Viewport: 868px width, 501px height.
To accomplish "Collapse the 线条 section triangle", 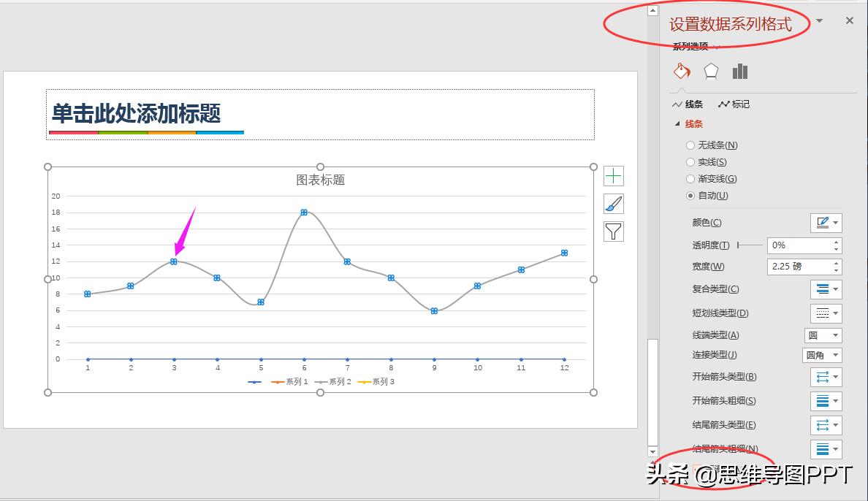I will pos(677,123).
